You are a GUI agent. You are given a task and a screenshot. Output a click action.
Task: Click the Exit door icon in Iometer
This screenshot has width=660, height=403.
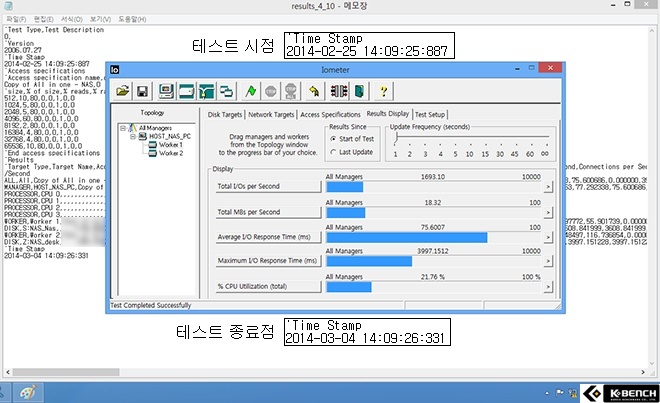tap(359, 91)
